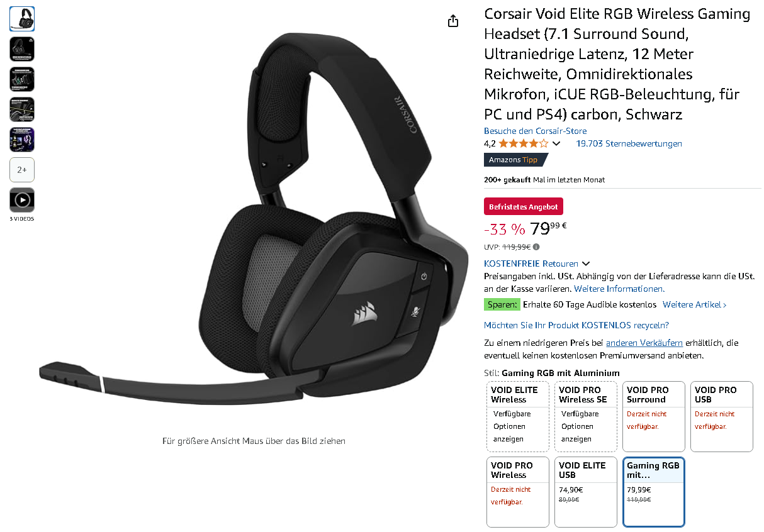Expand KOSTENFREIE Retouren details
Screen dimensions: 764x532
[x=537, y=263]
